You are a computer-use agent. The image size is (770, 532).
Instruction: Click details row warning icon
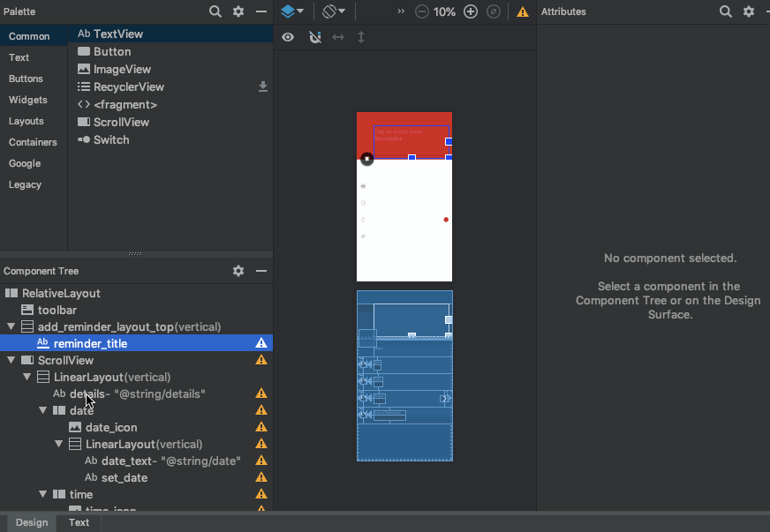click(x=261, y=393)
